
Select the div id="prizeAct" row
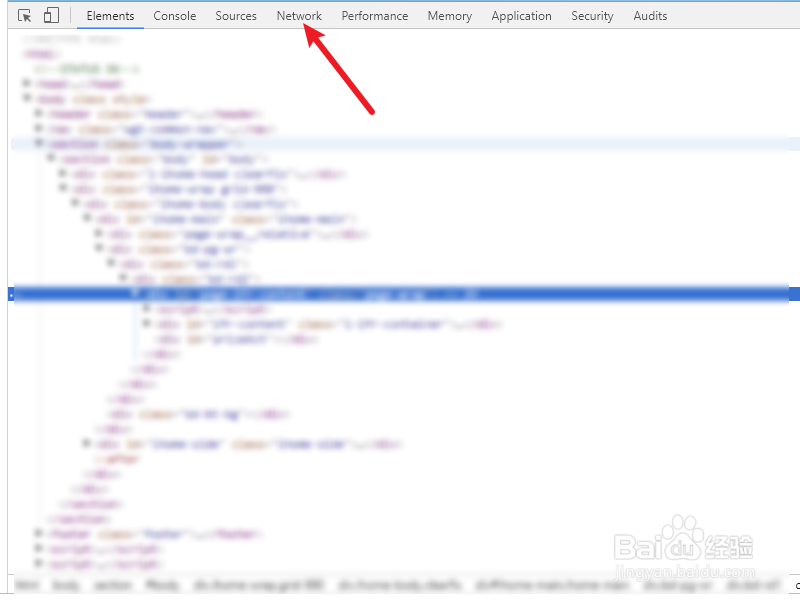(x=237, y=339)
